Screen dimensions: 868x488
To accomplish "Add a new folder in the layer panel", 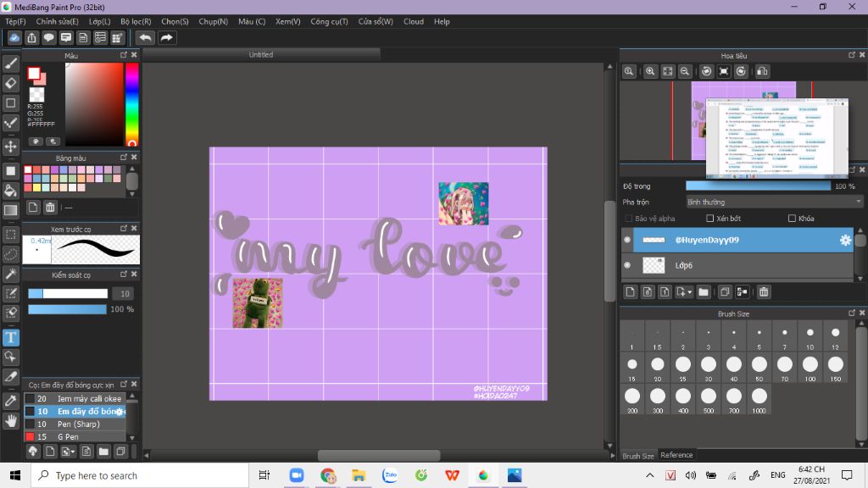I will 704,292.
